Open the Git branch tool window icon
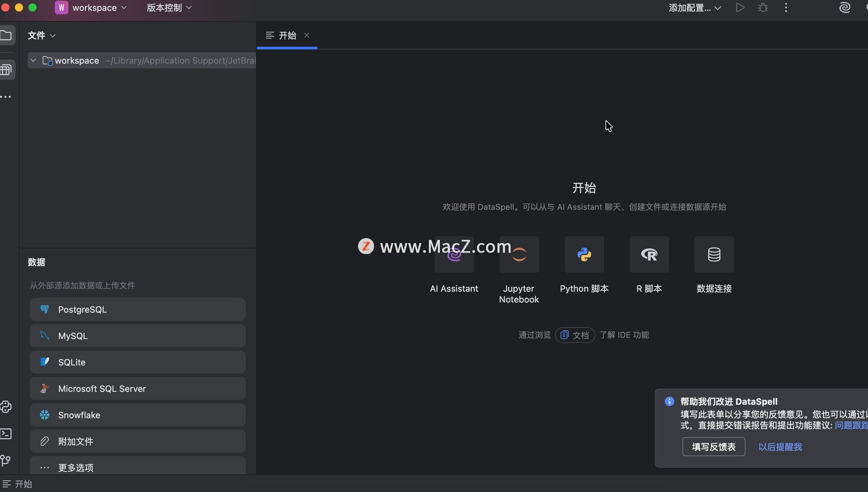 point(5,460)
